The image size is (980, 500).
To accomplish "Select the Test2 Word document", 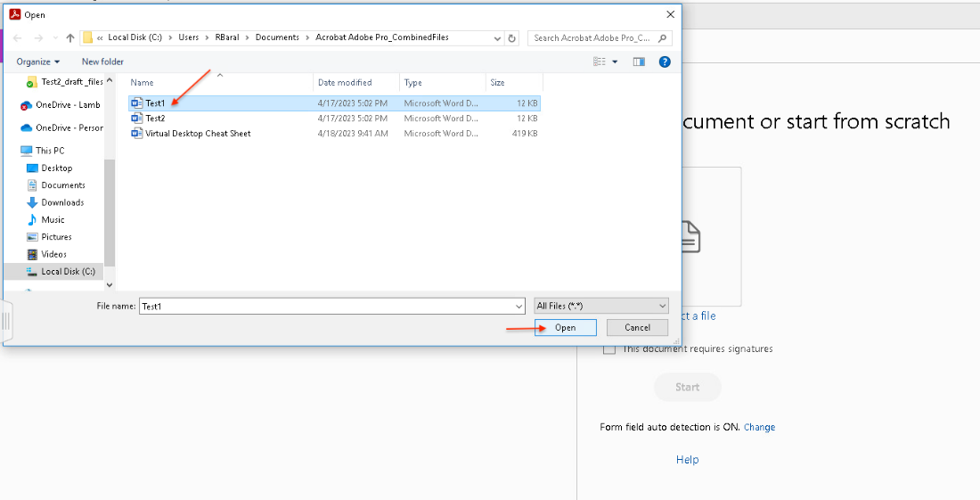I will coord(155,118).
